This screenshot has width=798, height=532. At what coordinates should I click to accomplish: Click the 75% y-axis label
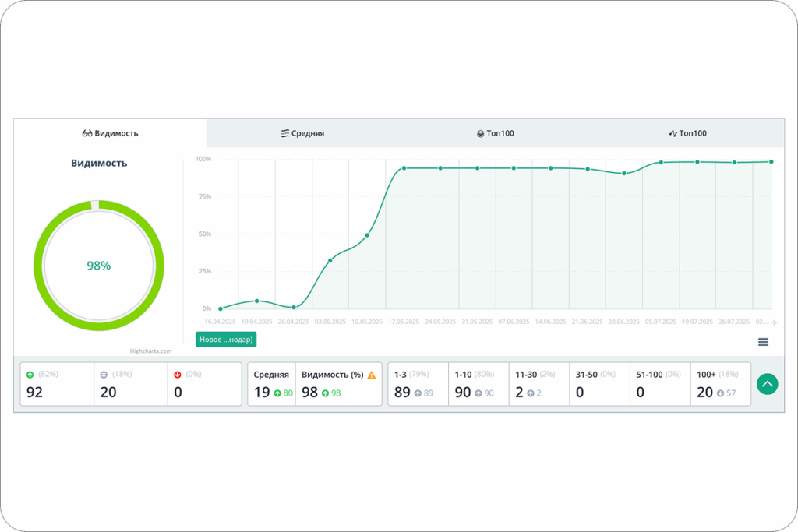(x=205, y=196)
